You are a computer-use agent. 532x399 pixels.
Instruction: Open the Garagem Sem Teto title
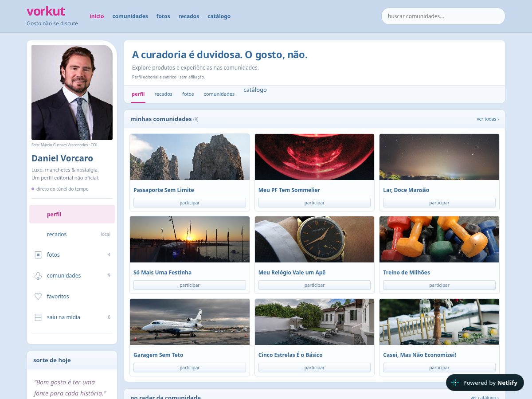(x=158, y=355)
